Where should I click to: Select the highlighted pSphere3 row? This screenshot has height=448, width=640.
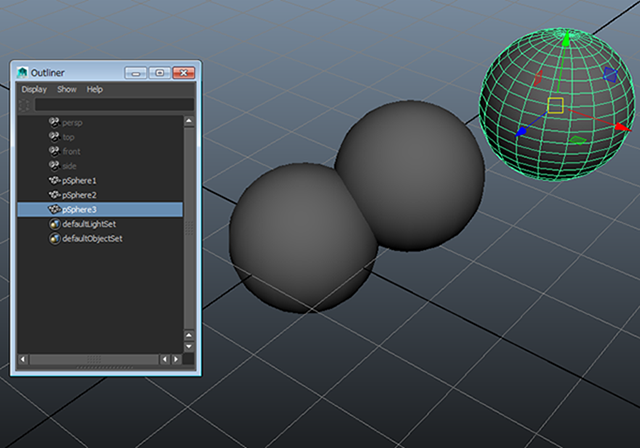(100, 209)
